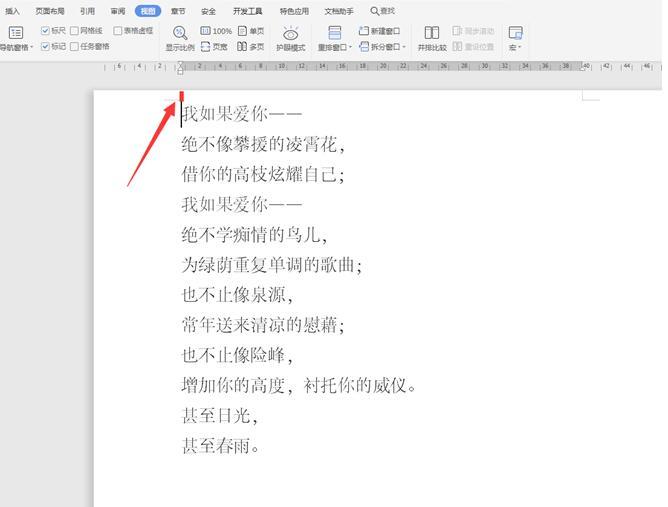Expand the Rearrange Windows (重排窗口) dropdown arrow
Screen dimensions: 668x507
[x=350, y=47]
